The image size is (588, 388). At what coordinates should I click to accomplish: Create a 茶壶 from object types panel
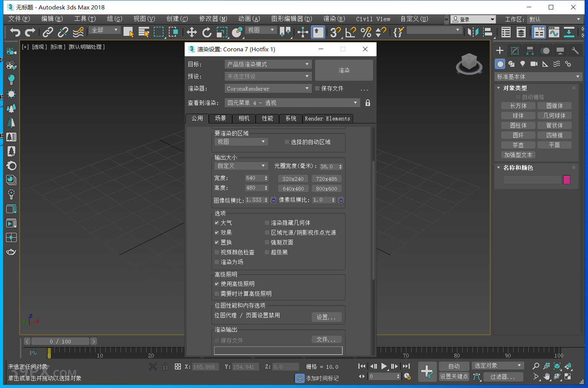coord(518,145)
